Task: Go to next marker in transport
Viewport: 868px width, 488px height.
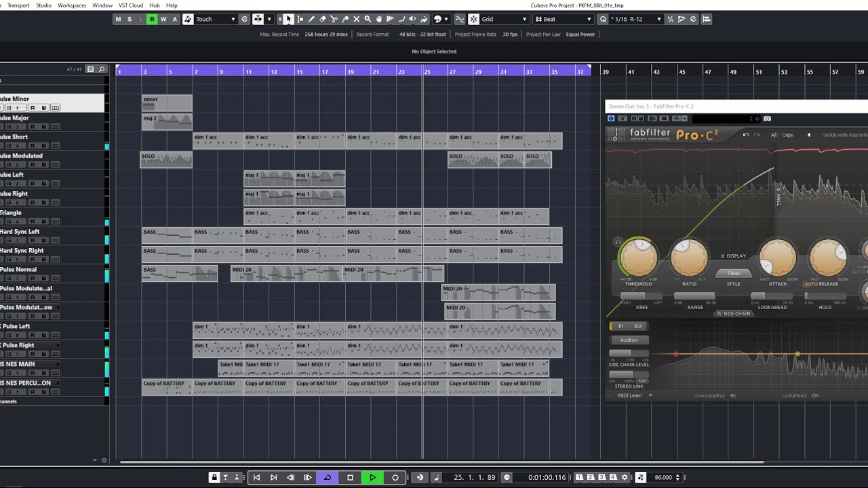Action: pos(273,477)
